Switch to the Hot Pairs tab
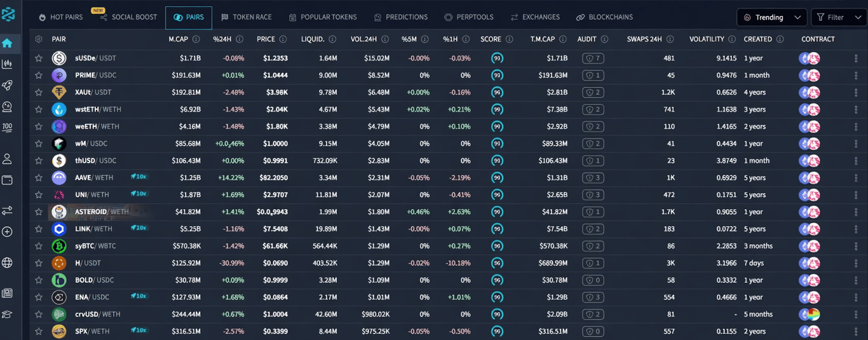 (x=60, y=17)
